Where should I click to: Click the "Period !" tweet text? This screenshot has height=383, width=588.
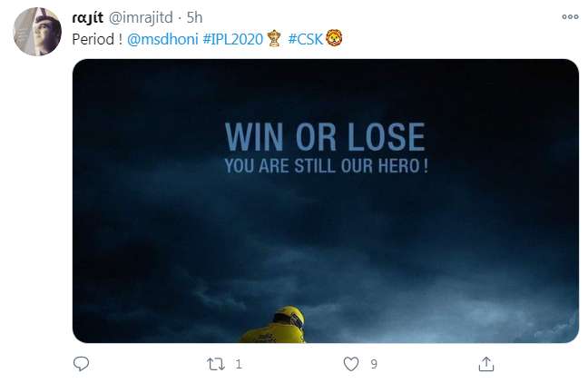[x=97, y=39]
